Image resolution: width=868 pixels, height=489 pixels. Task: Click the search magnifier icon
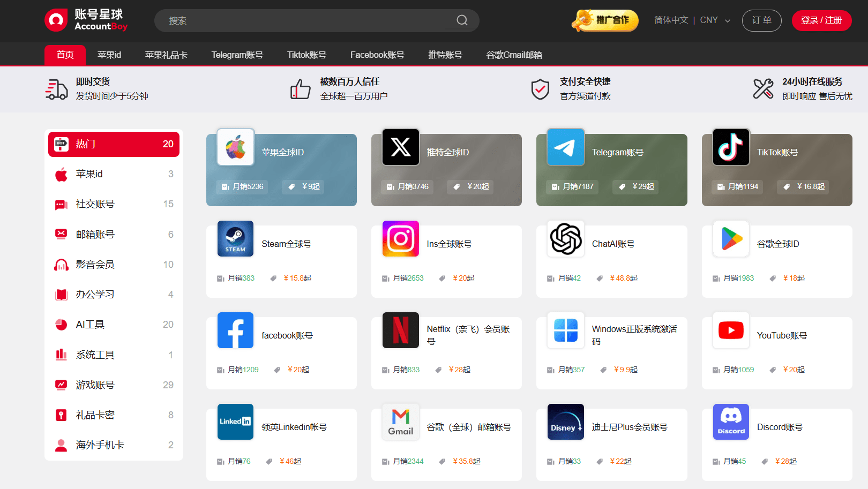point(462,20)
